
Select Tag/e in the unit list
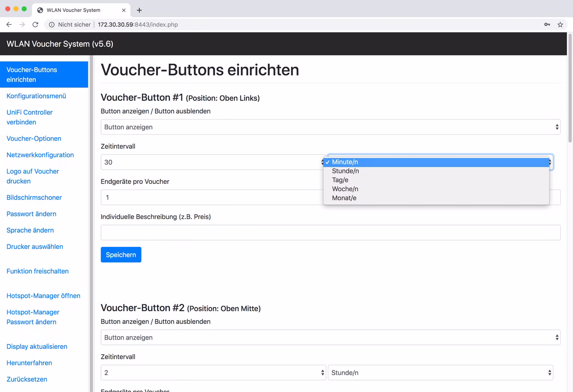coord(340,180)
